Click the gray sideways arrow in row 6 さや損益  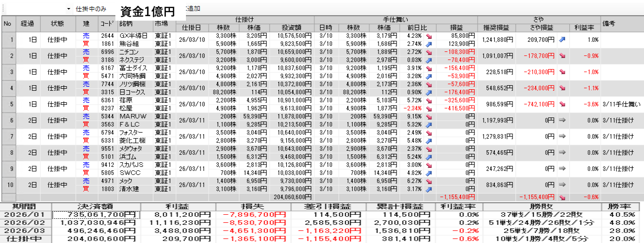[562, 120]
